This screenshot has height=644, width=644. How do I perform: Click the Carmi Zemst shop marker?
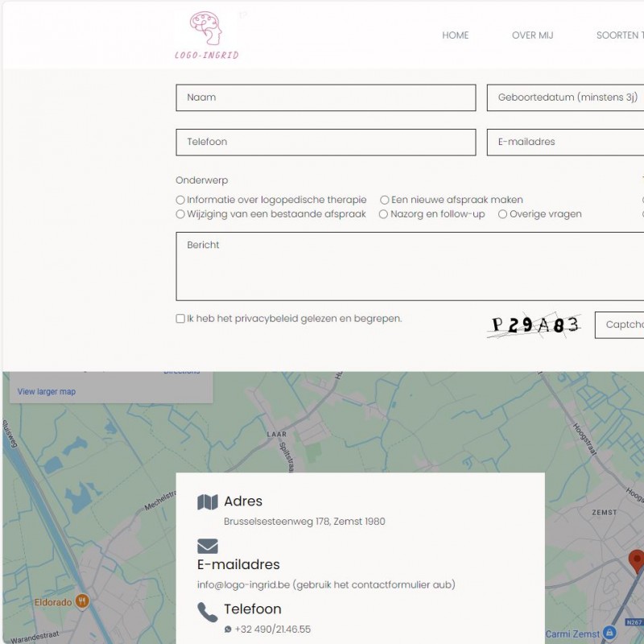pos(609,633)
